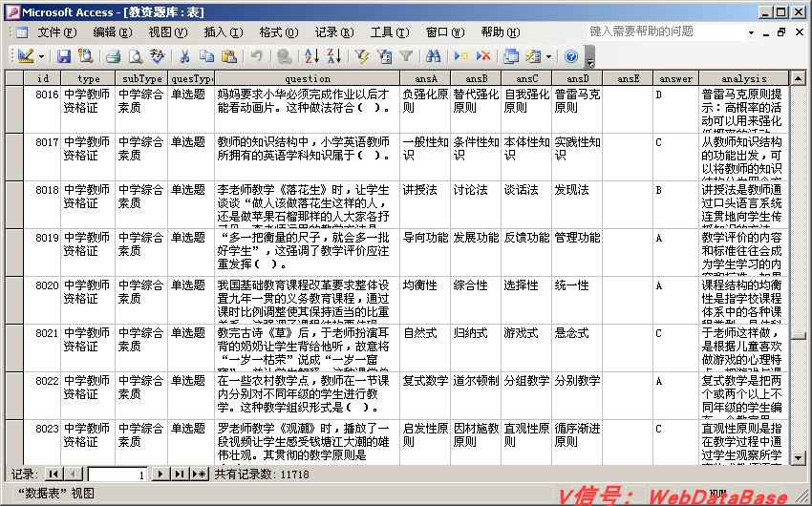
Task: Click the Print icon in toolbar
Action: [x=113, y=56]
